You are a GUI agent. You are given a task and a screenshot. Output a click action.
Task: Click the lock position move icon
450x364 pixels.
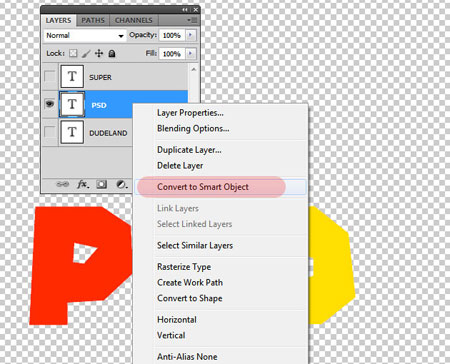[99, 53]
